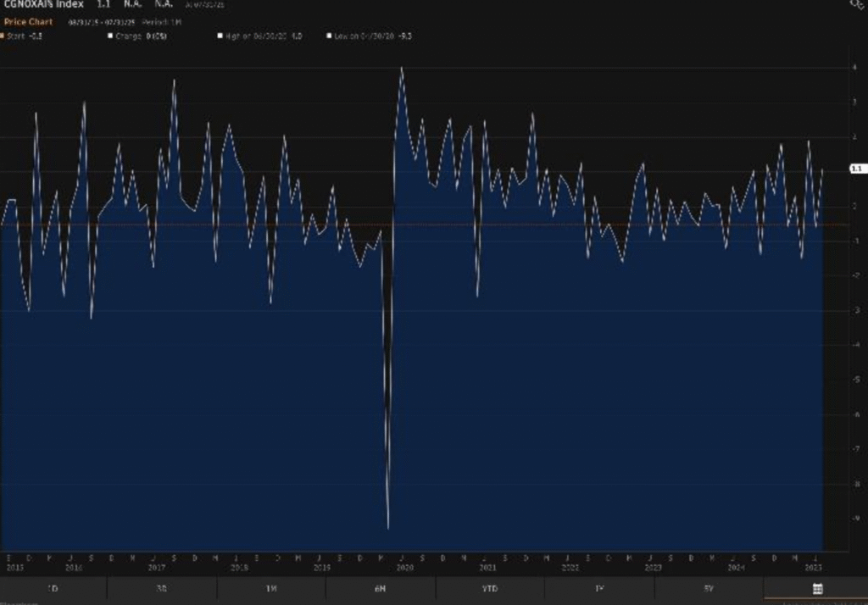Switch to the 1D time range
Image resolution: width=868 pixels, height=605 pixels.
pos(53,588)
